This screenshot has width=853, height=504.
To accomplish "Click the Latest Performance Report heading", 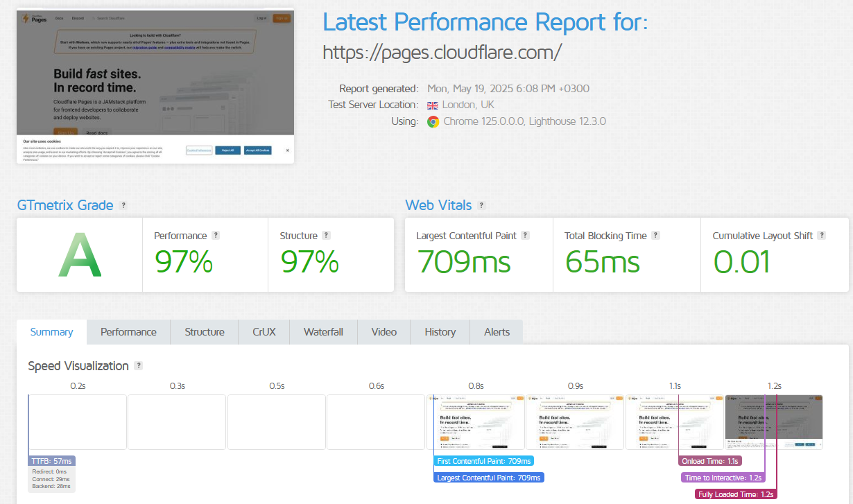I will (x=485, y=22).
